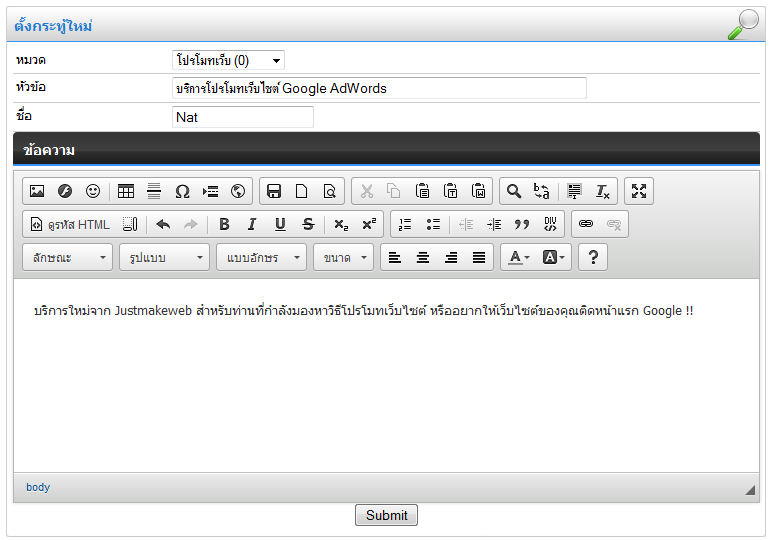Viewport: 775px width, 540px height.
Task: Justify the text alignment
Action: click(479, 257)
